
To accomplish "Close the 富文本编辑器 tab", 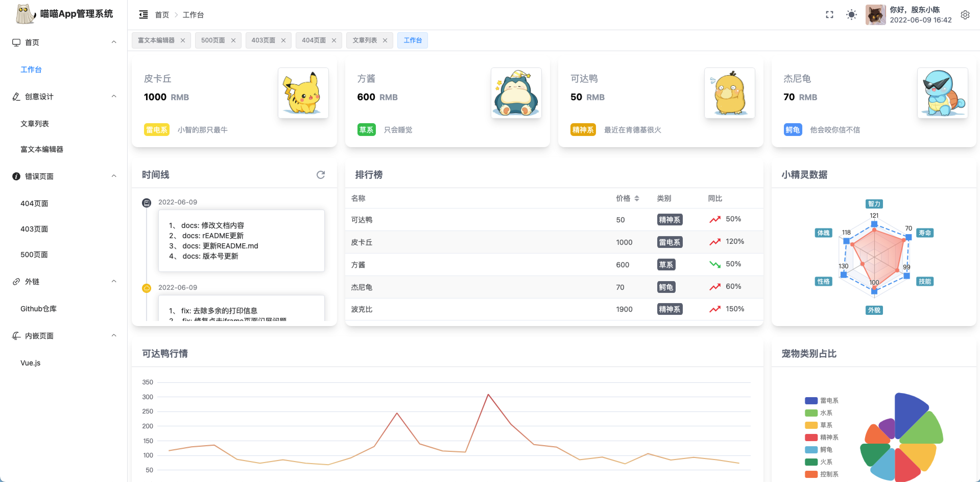I will (183, 40).
